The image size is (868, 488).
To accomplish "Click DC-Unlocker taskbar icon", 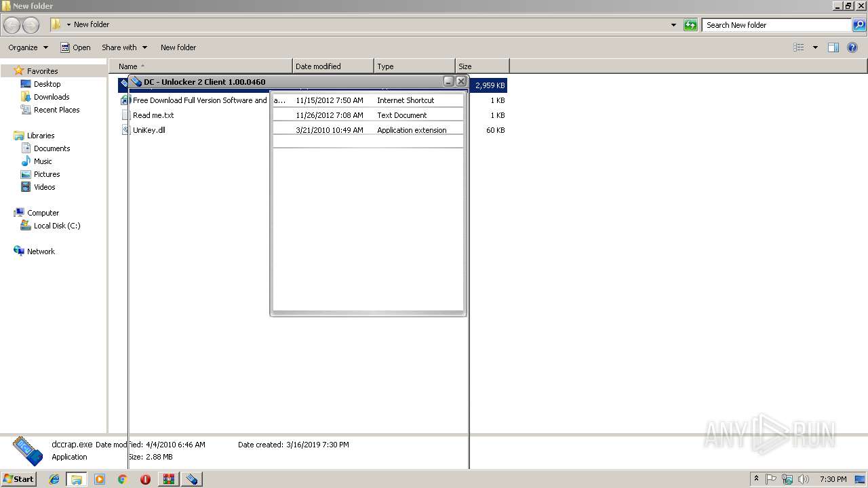I will point(192,479).
